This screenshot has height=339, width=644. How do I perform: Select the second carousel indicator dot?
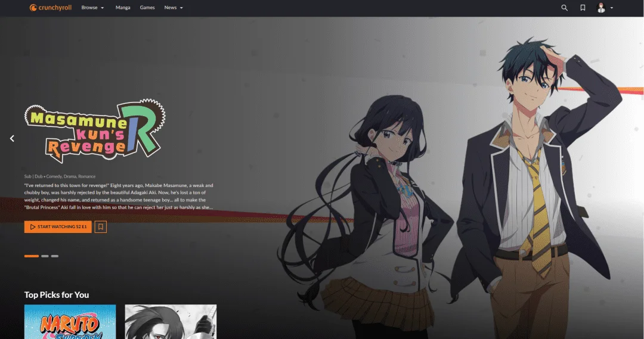point(45,256)
